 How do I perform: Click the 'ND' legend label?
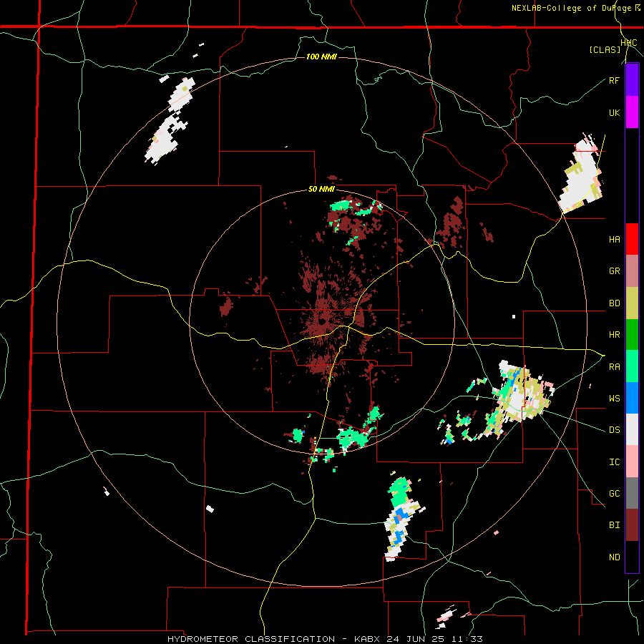click(x=614, y=557)
